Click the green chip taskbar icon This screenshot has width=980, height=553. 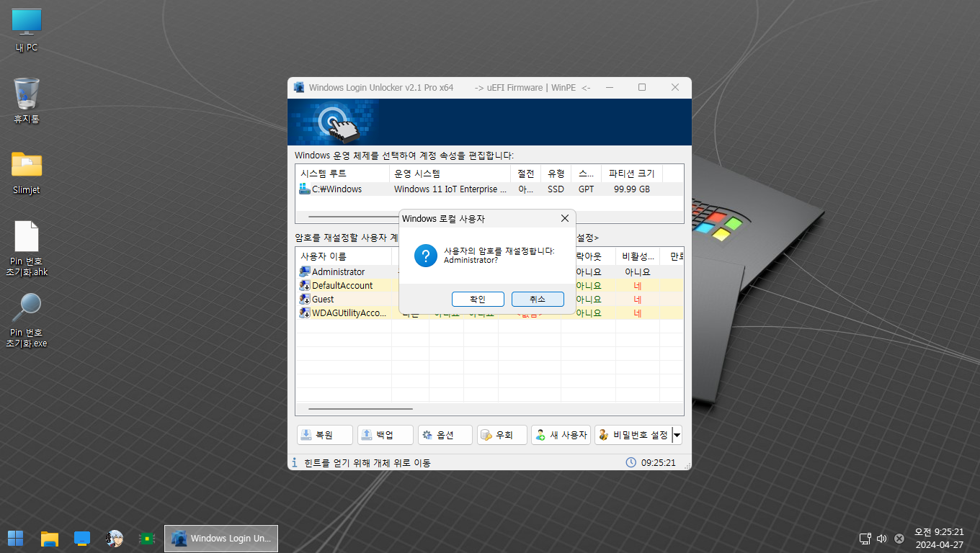click(x=147, y=538)
